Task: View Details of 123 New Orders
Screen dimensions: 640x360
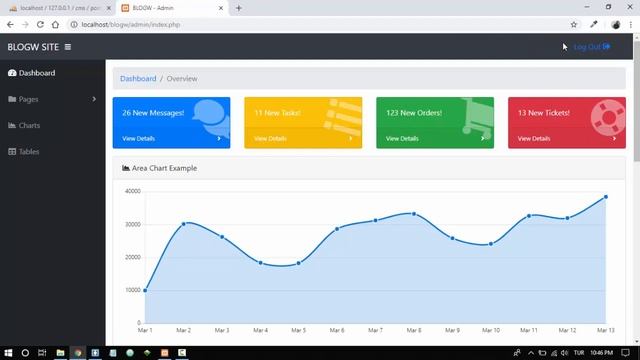Action: coord(402,138)
